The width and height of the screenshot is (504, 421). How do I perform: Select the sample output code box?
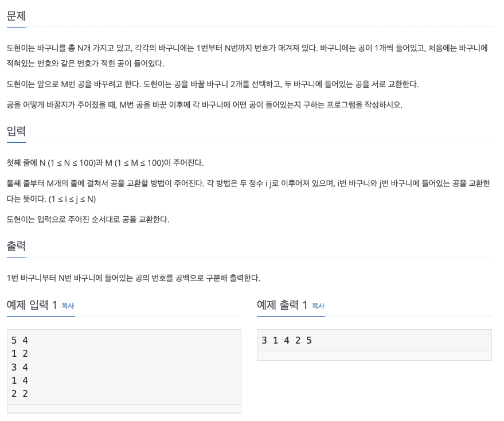click(374, 340)
